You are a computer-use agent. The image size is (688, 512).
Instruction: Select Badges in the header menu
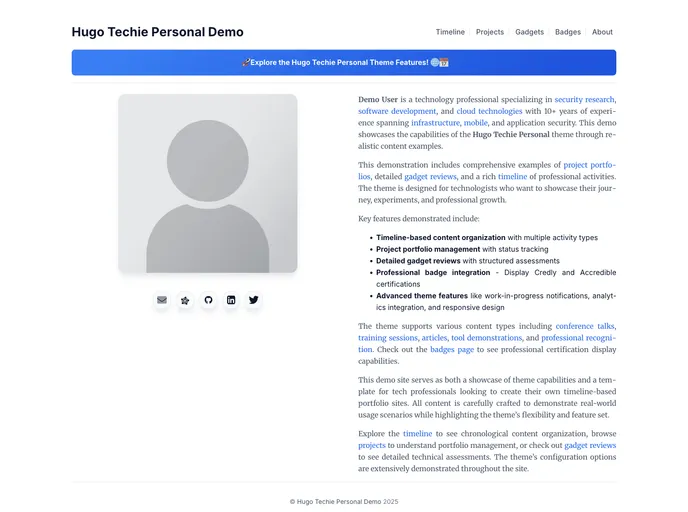pos(567,32)
